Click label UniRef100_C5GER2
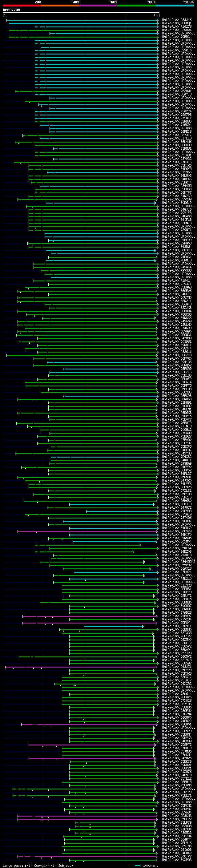The image size is (197, 868). pos(177,819)
